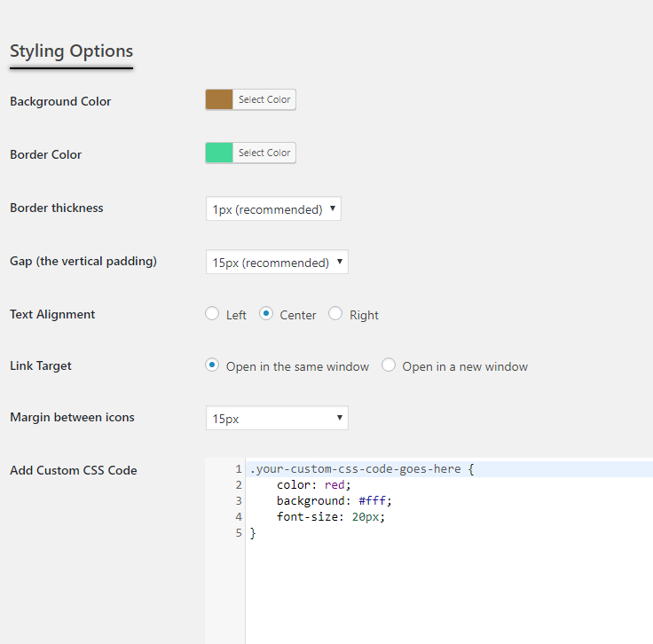Image resolution: width=653 pixels, height=644 pixels.
Task: Click the 'color: red;' line in editor
Action: (313, 485)
